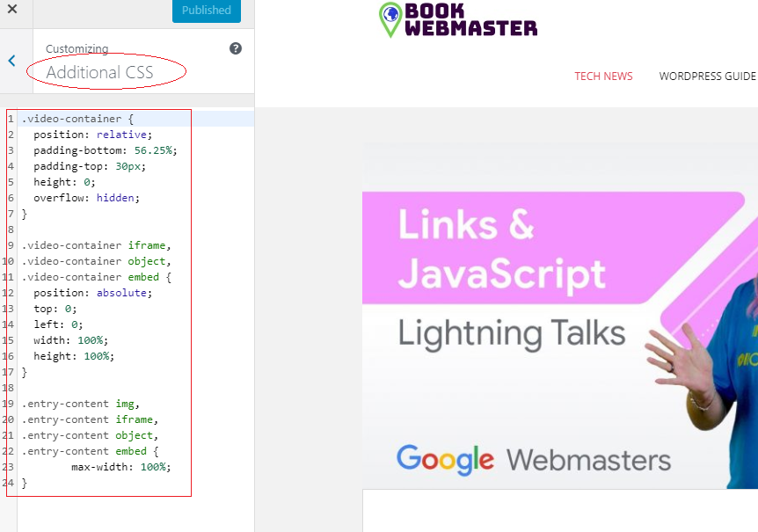This screenshot has width=758, height=532.
Task: Click the line 'top: 0;'
Action: pyautogui.click(x=55, y=309)
